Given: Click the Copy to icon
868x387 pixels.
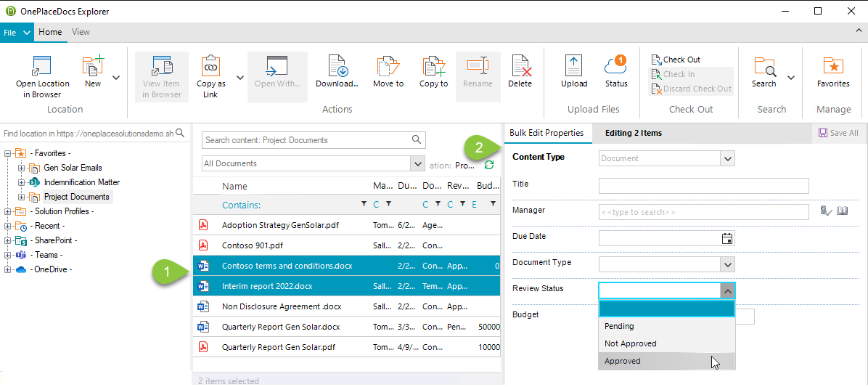Looking at the screenshot, I should click(x=433, y=67).
